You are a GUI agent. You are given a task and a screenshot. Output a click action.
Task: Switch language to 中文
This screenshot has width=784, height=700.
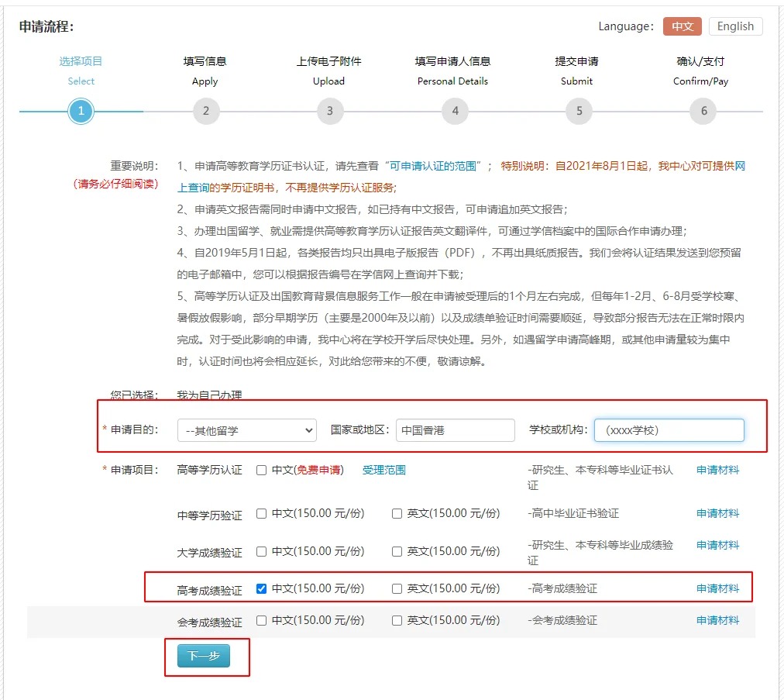point(682,26)
